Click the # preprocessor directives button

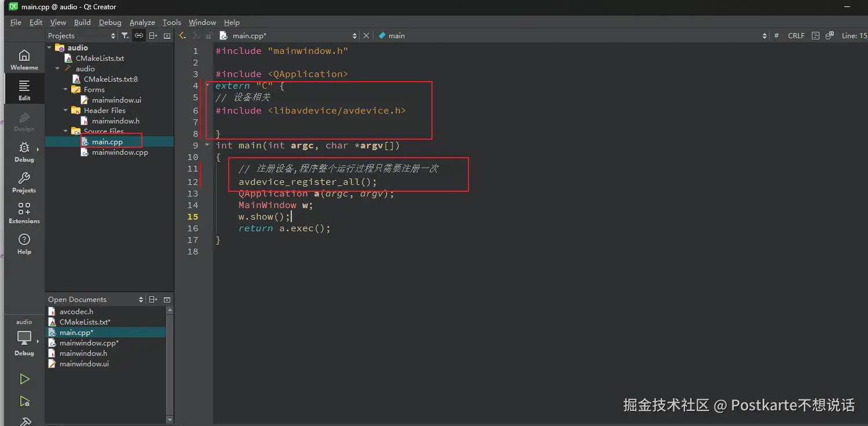point(776,36)
